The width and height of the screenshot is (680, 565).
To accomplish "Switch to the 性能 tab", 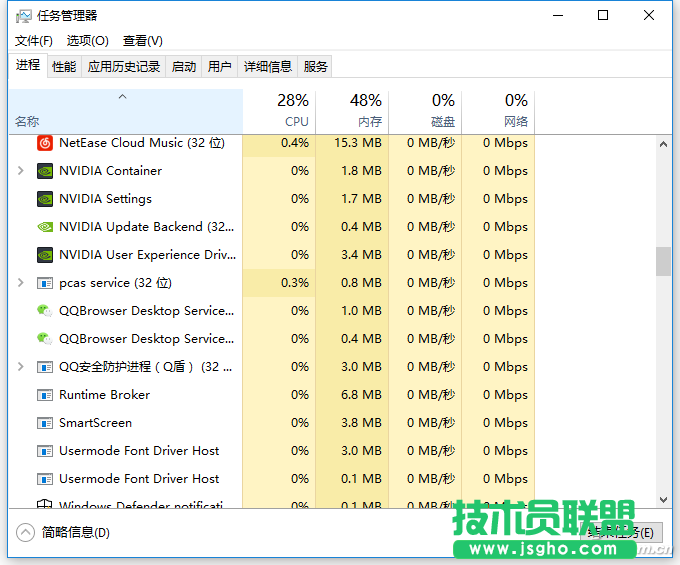I will pyautogui.click(x=64, y=67).
